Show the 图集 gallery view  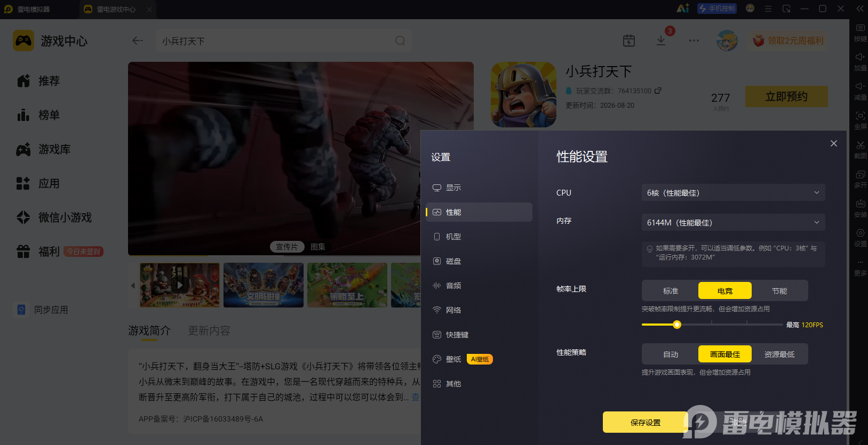[x=318, y=247]
